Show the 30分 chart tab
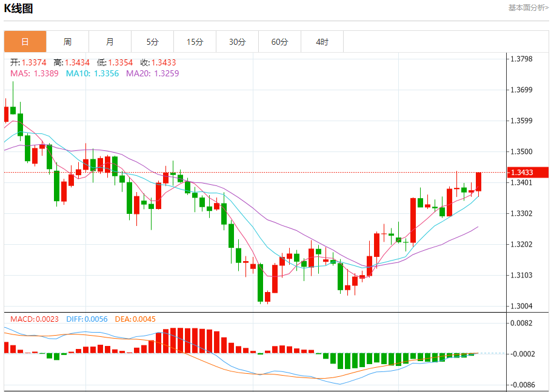Image resolution: width=551 pixels, height=392 pixels. pyautogui.click(x=237, y=42)
